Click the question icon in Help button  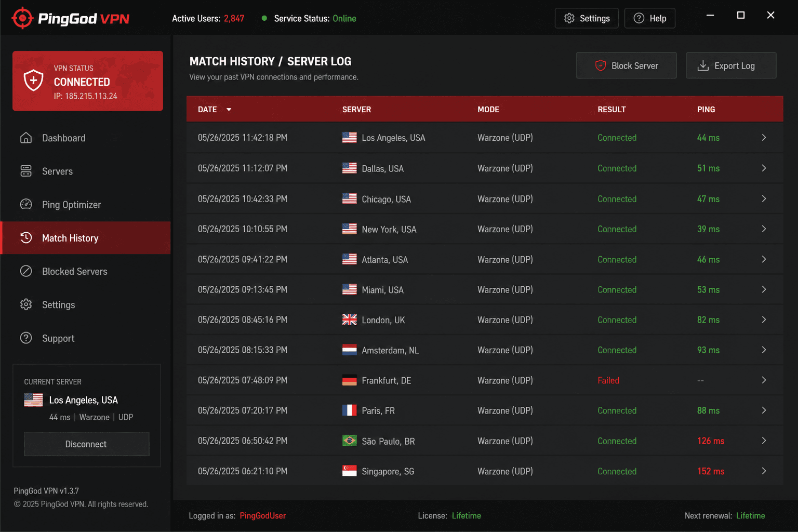(639, 18)
